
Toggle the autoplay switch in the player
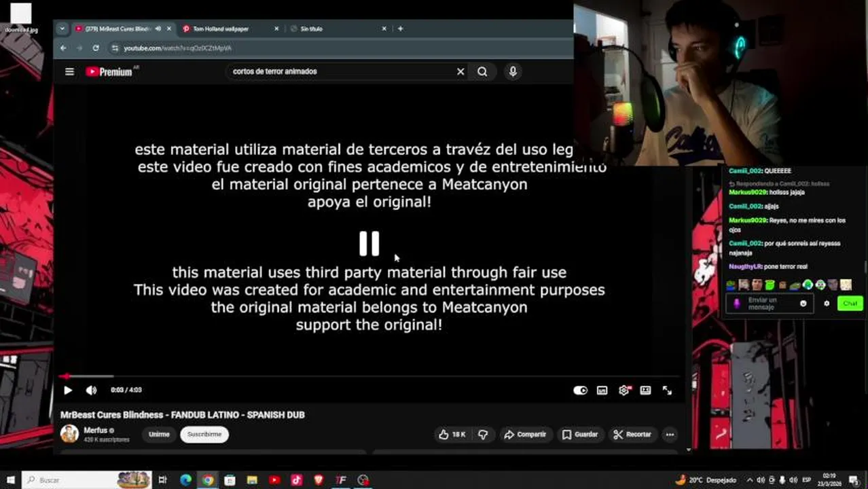(580, 391)
